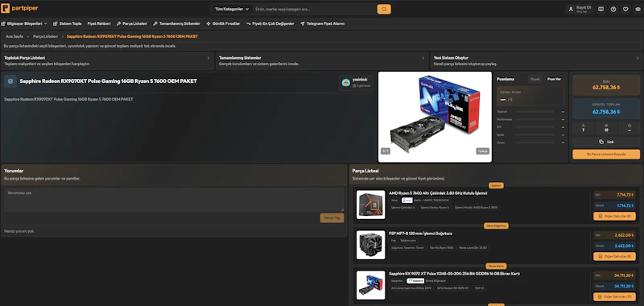The width and height of the screenshot is (644, 306).
Task: Focus the Yorumunu yaz comment box
Action: 174,200
